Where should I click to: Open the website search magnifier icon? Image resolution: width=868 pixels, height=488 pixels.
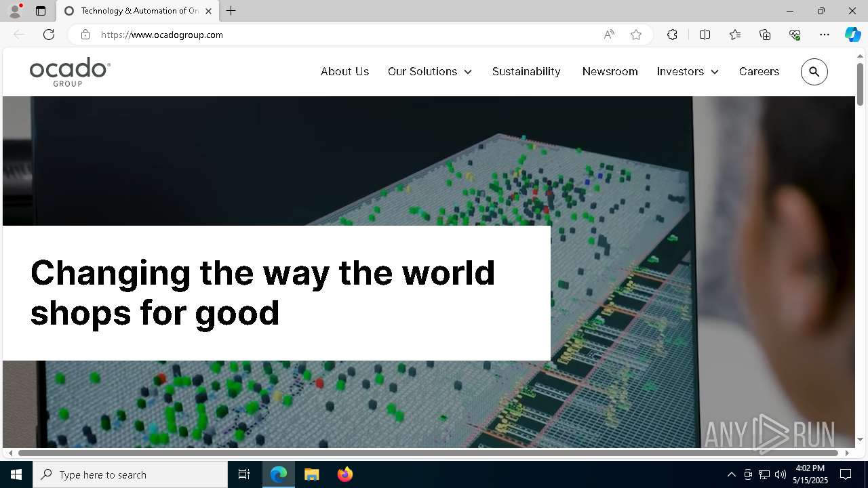[814, 72]
